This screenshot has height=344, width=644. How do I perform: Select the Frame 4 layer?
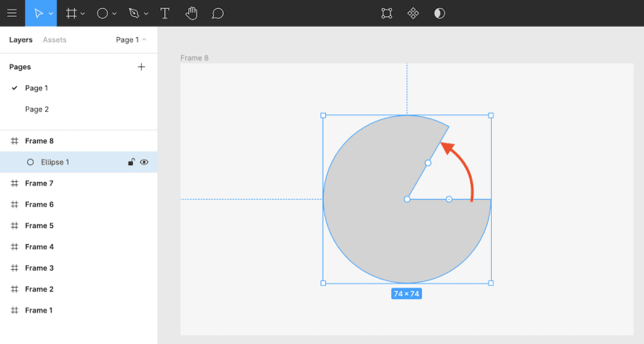coord(78,247)
